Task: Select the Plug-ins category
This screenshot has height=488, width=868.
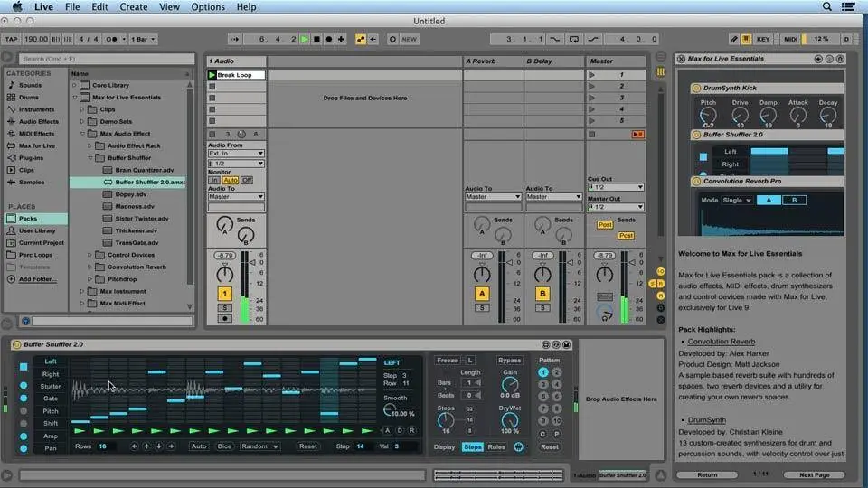Action: tap(31, 158)
